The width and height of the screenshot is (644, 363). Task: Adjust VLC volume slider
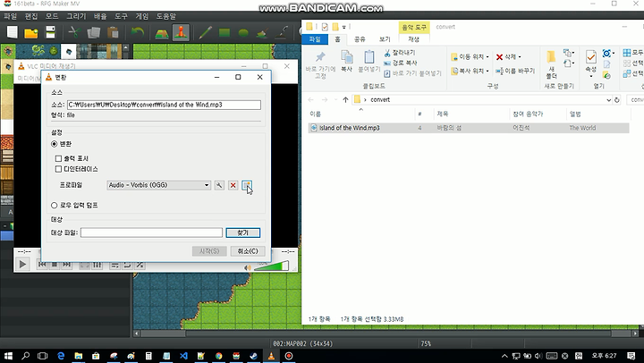click(272, 266)
